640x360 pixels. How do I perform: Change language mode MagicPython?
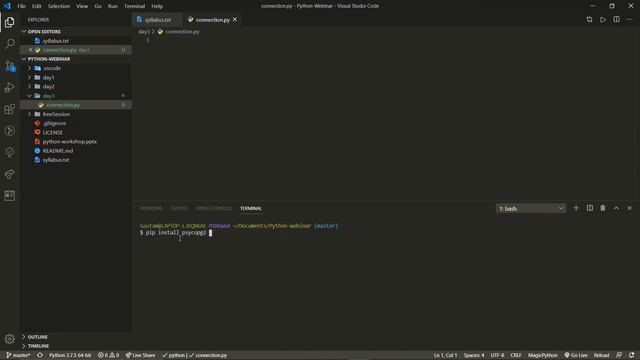[x=542, y=355]
